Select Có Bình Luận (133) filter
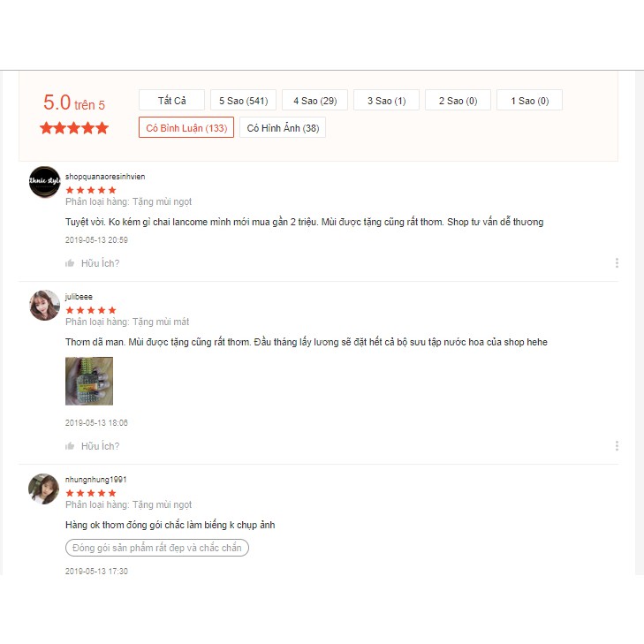The height and width of the screenshot is (644, 644). (186, 128)
